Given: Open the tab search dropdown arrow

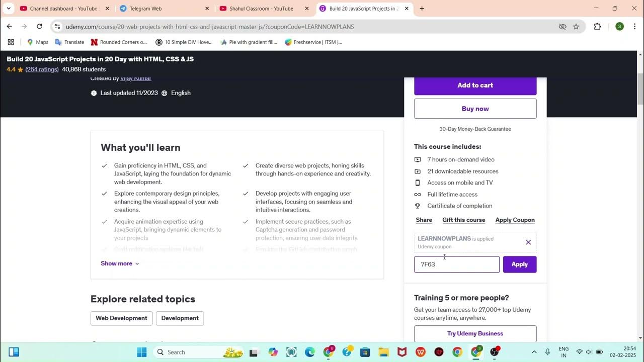Looking at the screenshot, I should 9,9.
